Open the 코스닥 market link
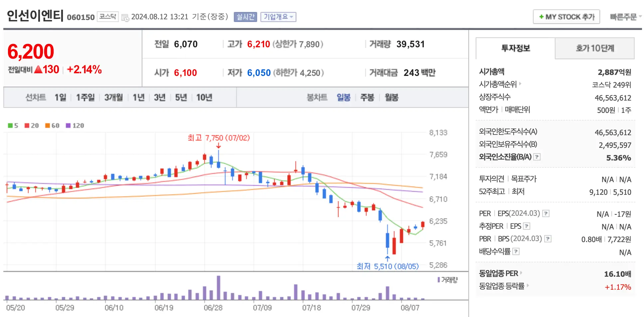The height and width of the screenshot is (317, 644). pos(107,17)
